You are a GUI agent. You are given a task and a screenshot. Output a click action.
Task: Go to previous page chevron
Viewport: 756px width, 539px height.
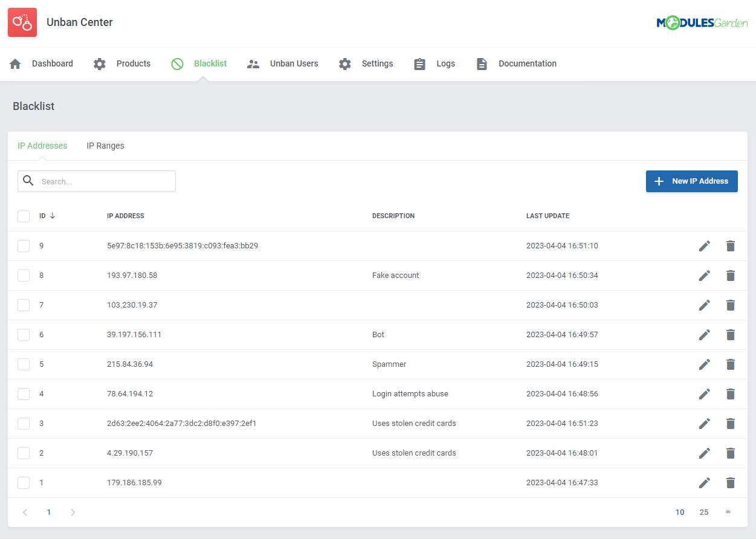click(25, 512)
